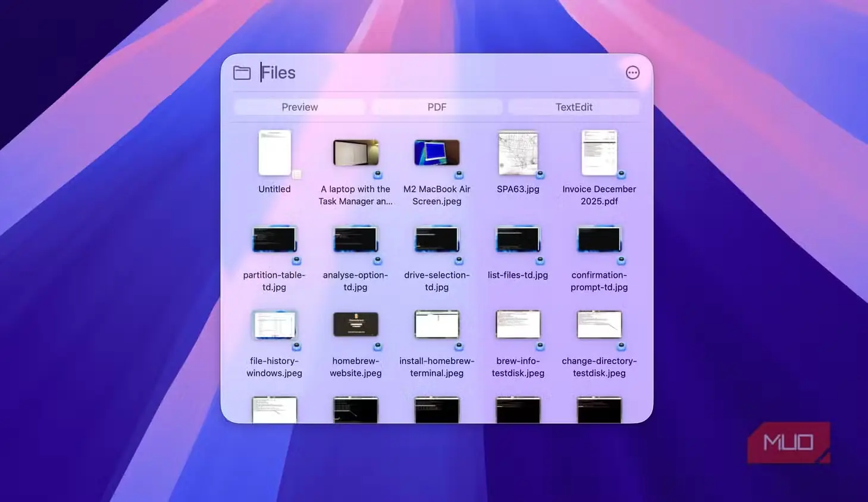868x502 pixels.
Task: Click the Preview badge on install-homebrew-terminal.jpeg
Action: [459, 346]
